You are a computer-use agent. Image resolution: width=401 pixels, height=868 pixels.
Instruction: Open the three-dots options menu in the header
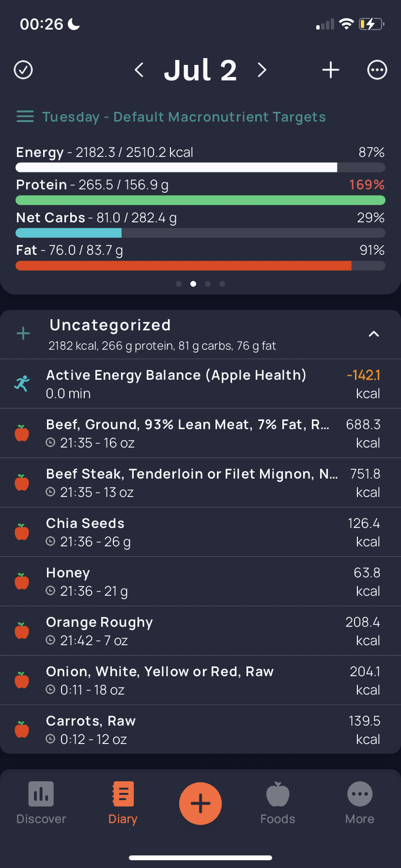[377, 70]
